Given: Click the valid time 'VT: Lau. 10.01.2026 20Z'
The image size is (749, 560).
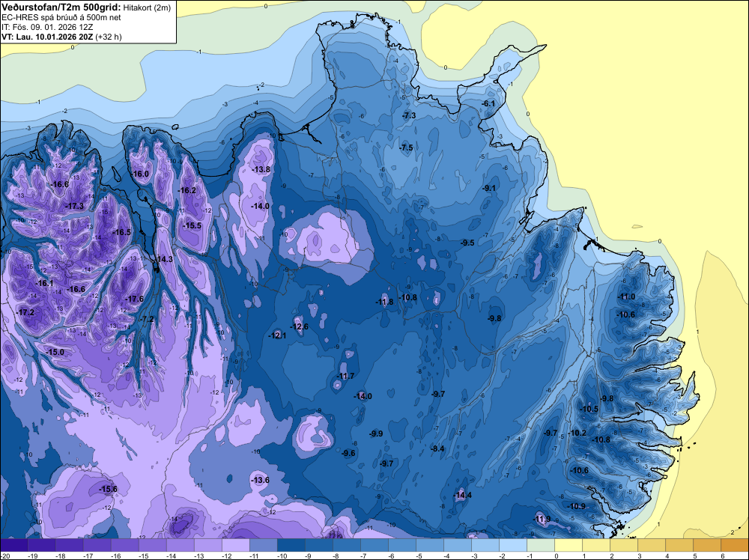Looking at the screenshot, I should pos(47,37).
